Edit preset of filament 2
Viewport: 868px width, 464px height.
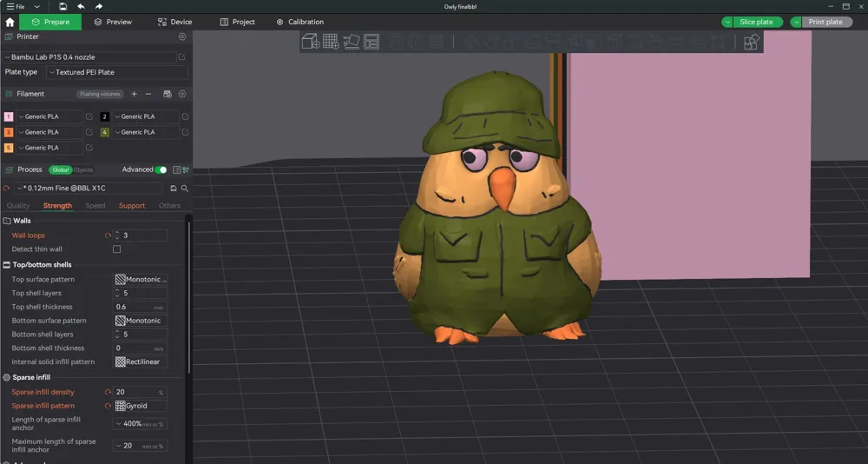[186, 116]
